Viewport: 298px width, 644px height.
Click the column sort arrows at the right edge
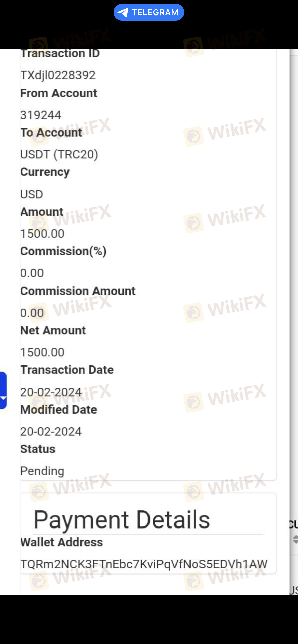point(295,539)
